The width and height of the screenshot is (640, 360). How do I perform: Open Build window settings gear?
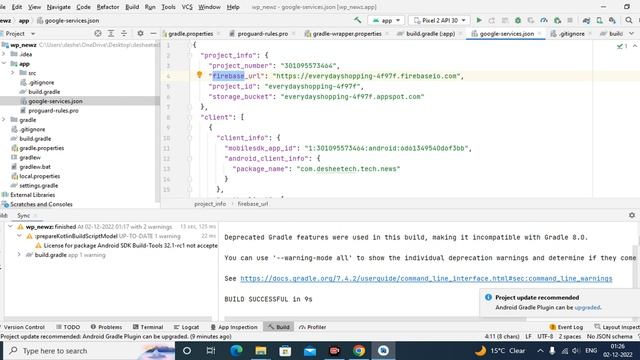[632, 215]
